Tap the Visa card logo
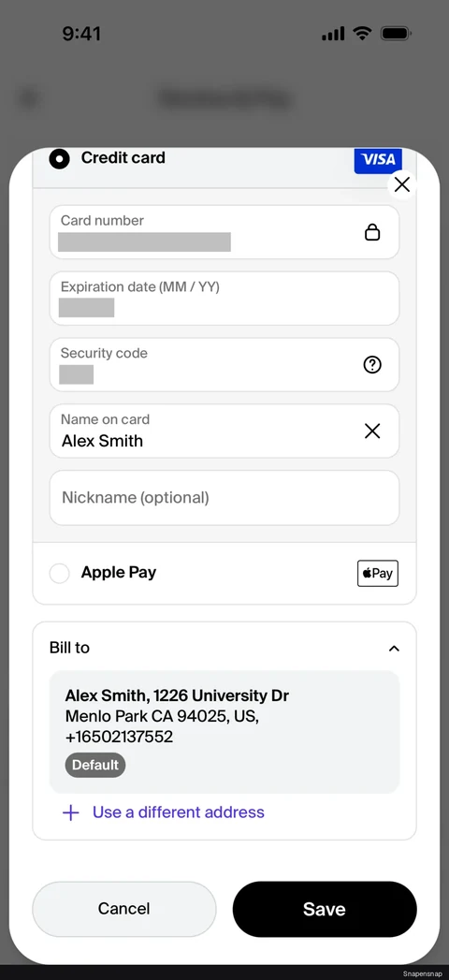The width and height of the screenshot is (449, 980). point(378,161)
